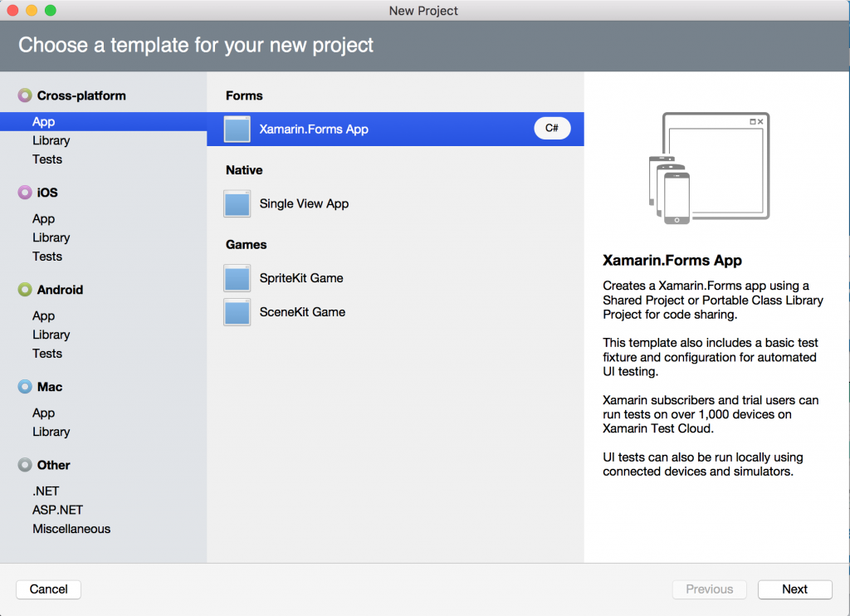Select Tests under Android

[x=47, y=354]
